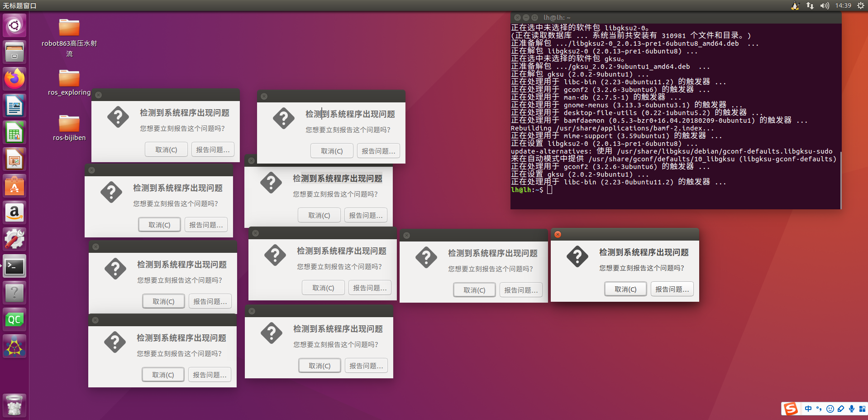
Task: Open the QtCreator application icon
Action: (x=14, y=319)
